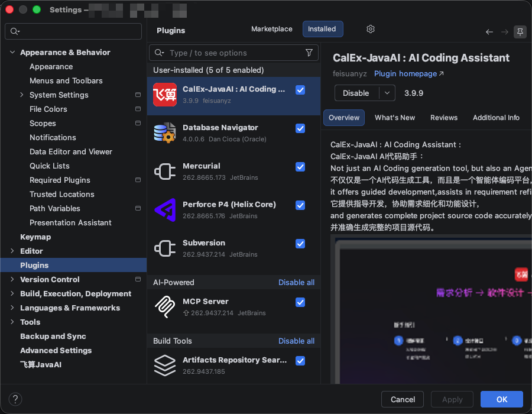Viewport: 532px width, 414px height.
Task: Click Disable all for AI-Powered plugins
Action: pyautogui.click(x=296, y=282)
